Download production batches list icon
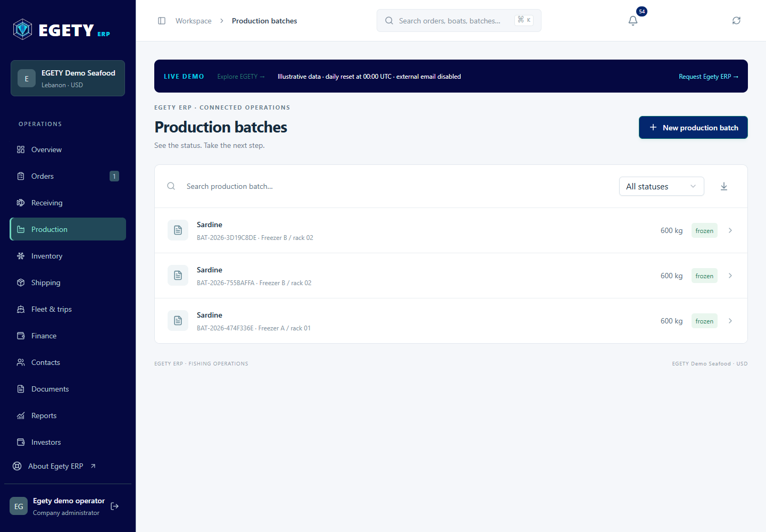The width and height of the screenshot is (766, 532). coord(724,186)
